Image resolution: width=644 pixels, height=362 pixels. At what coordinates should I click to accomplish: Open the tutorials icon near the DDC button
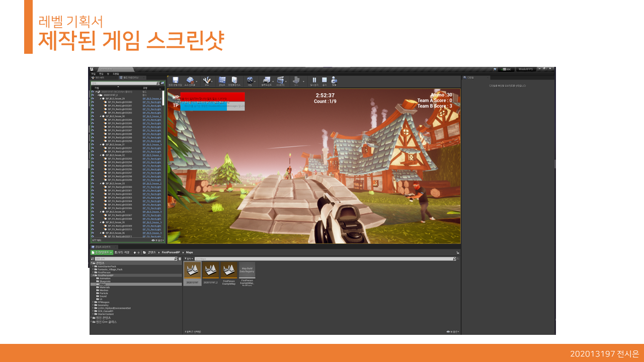tap(495, 69)
